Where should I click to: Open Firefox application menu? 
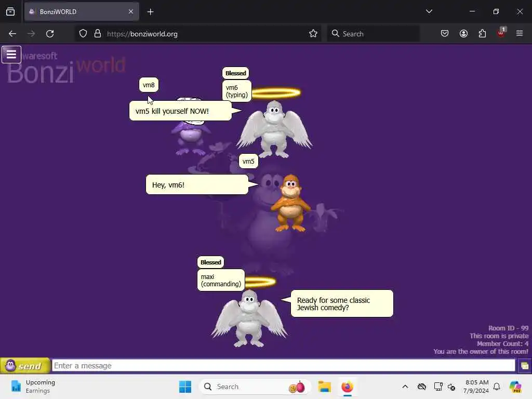(x=520, y=33)
